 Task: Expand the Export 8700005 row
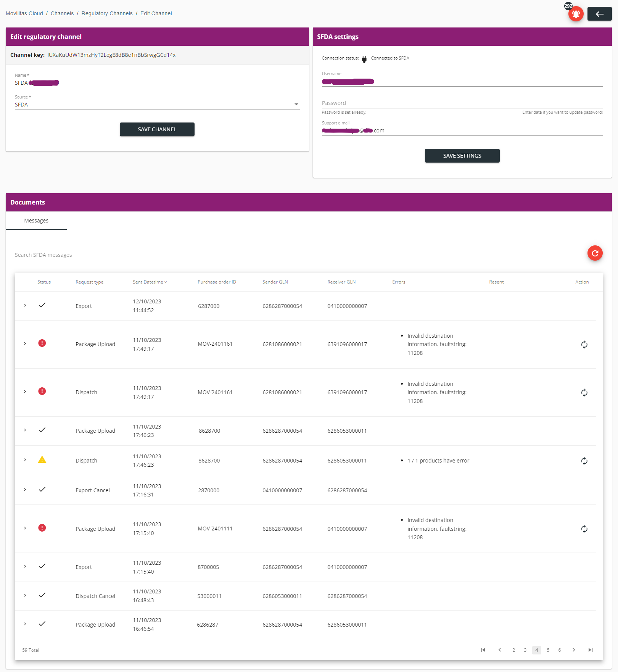click(x=25, y=566)
